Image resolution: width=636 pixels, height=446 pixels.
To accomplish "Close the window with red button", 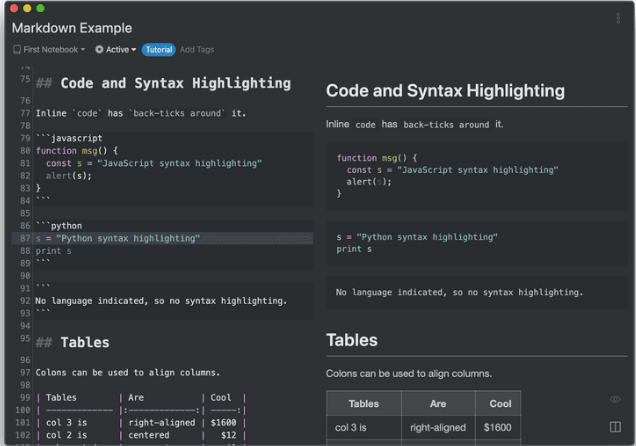I will coord(14,8).
